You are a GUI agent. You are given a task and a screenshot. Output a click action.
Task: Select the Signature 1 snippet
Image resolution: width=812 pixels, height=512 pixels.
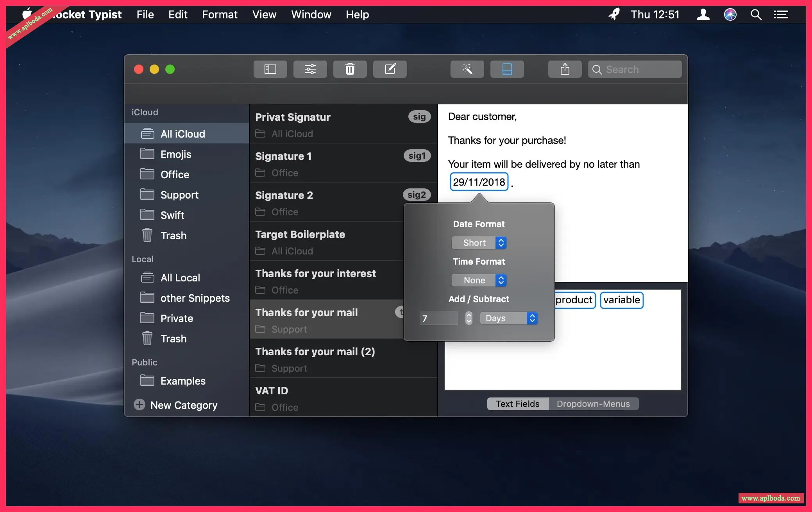tap(343, 163)
